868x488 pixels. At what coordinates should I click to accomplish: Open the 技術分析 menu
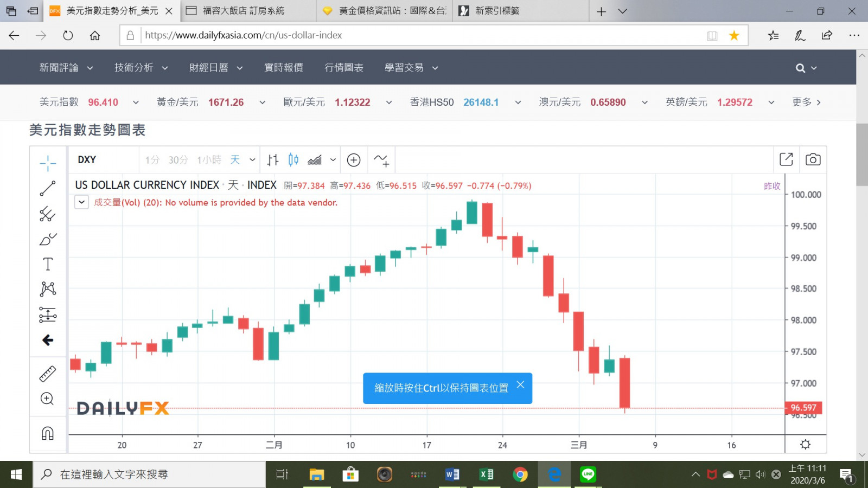[141, 68]
